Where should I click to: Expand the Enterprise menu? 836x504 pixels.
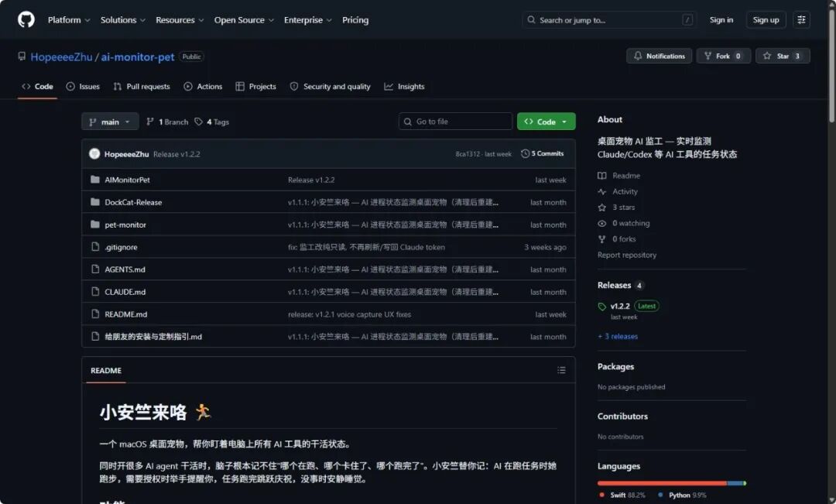pos(307,19)
